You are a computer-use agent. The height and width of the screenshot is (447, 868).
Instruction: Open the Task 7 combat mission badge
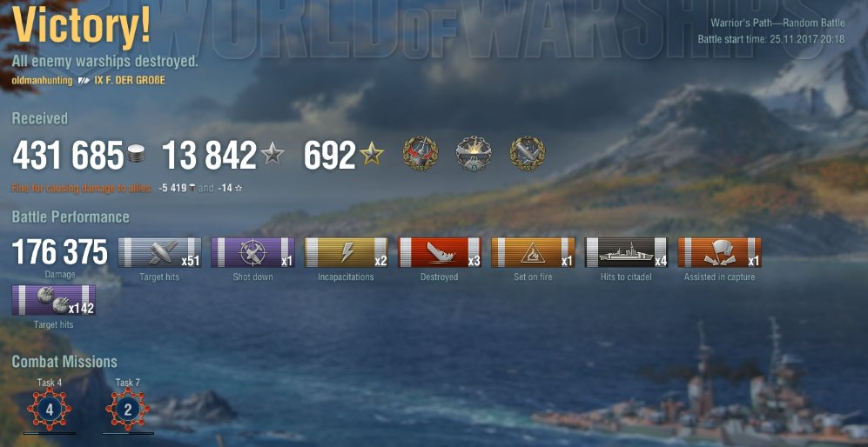(x=128, y=410)
